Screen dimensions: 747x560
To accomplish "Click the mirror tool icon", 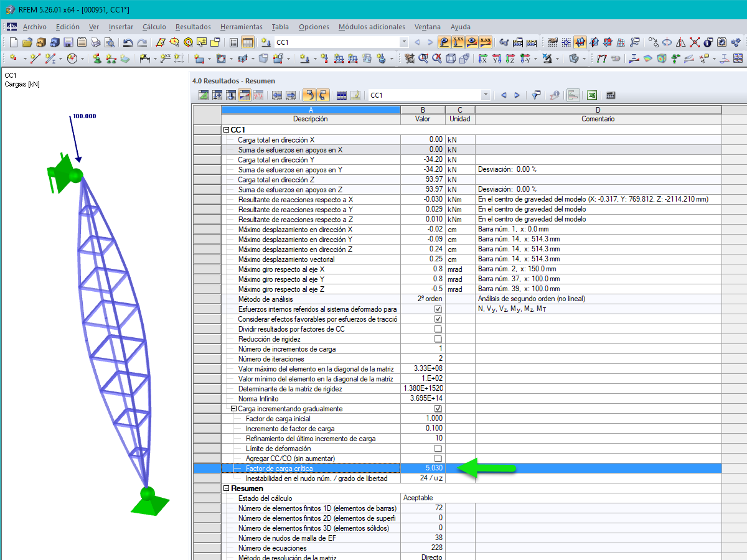I will [x=680, y=42].
